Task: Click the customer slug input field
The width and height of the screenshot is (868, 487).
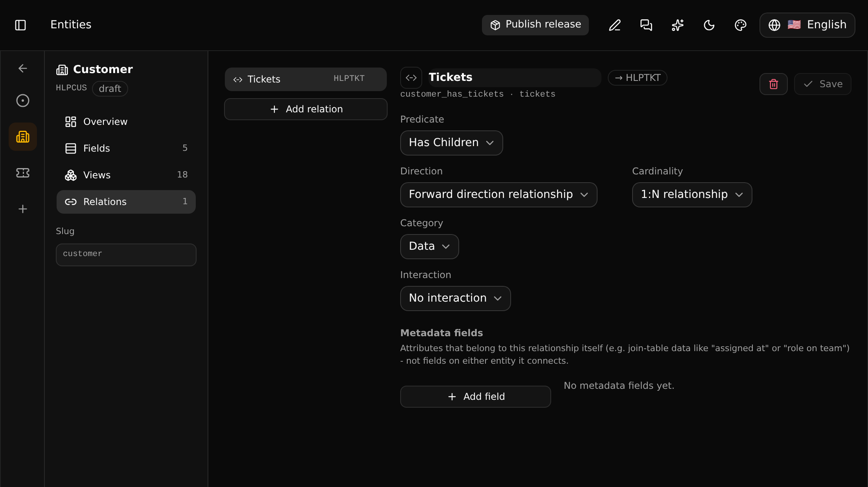Action: pos(126,255)
